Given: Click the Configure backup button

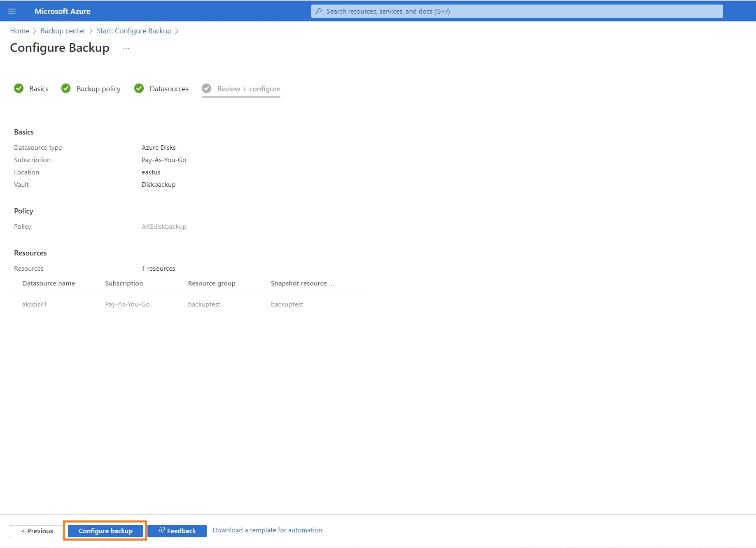Looking at the screenshot, I should tap(105, 531).
